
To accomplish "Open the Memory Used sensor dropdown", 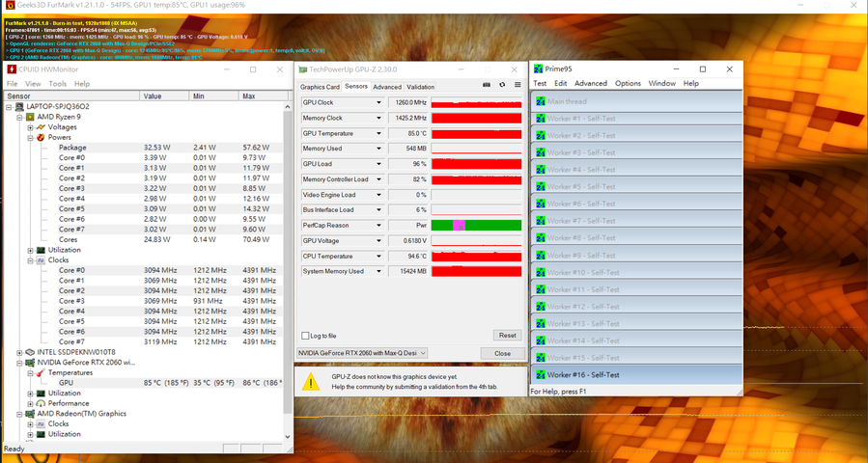I will click(378, 149).
